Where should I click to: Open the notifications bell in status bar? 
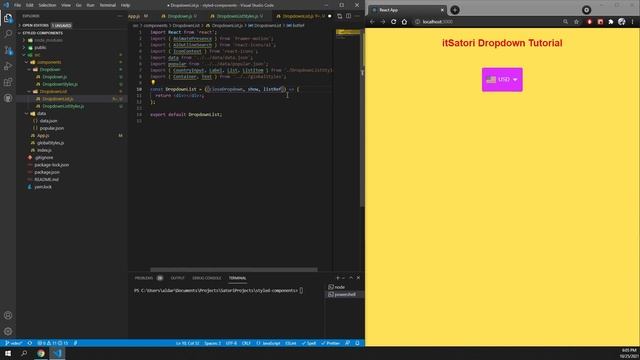[x=357, y=343]
